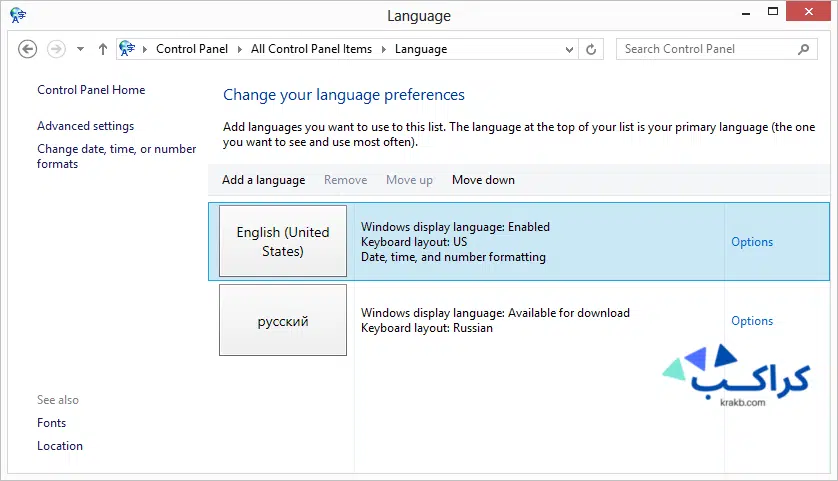This screenshot has width=838, height=481.
Task: Select the русский language tile
Action: 283,320
